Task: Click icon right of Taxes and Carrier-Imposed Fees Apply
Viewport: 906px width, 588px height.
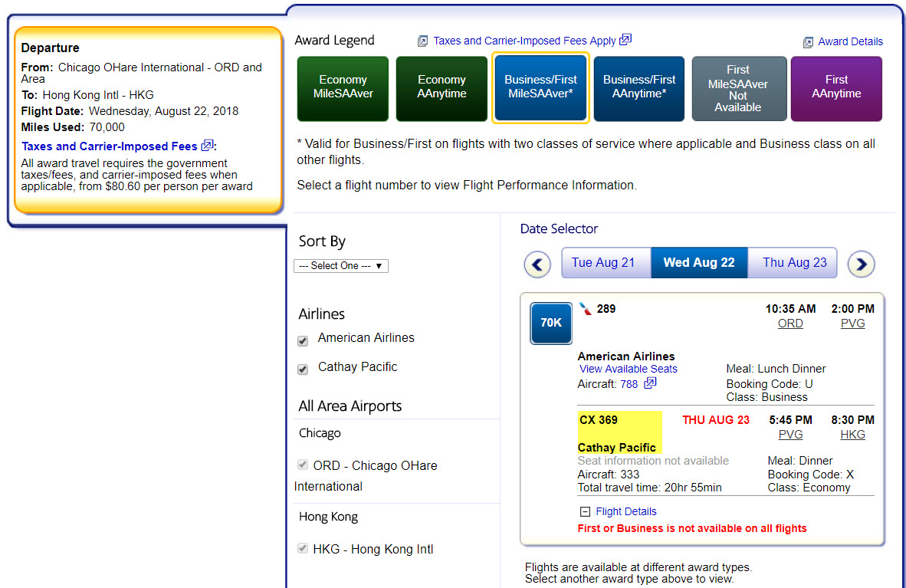Action: [x=625, y=39]
